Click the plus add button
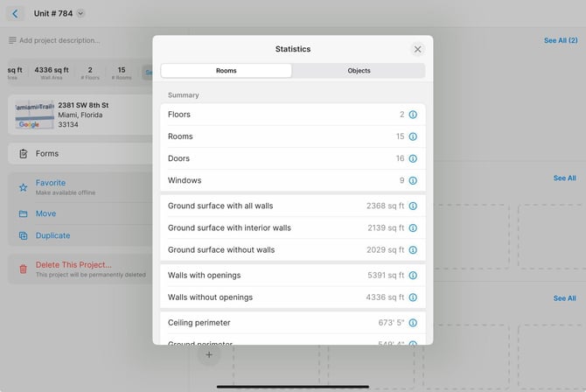The image size is (586, 392). coord(209,355)
